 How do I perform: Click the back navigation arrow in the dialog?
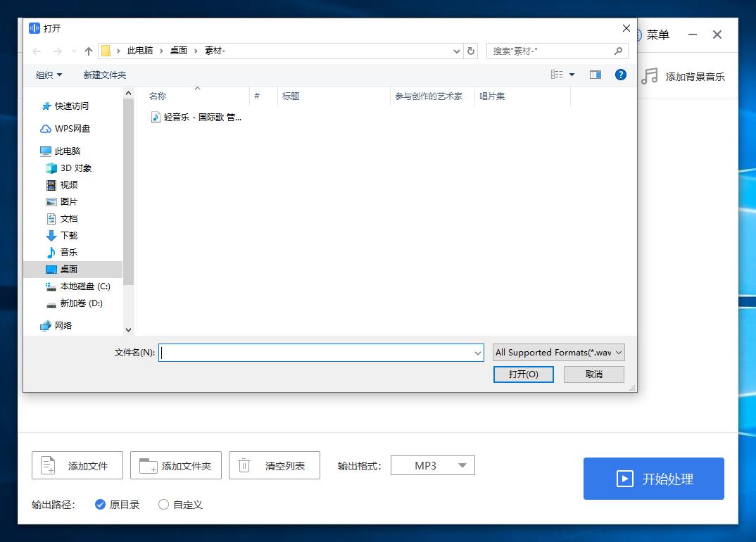36,50
